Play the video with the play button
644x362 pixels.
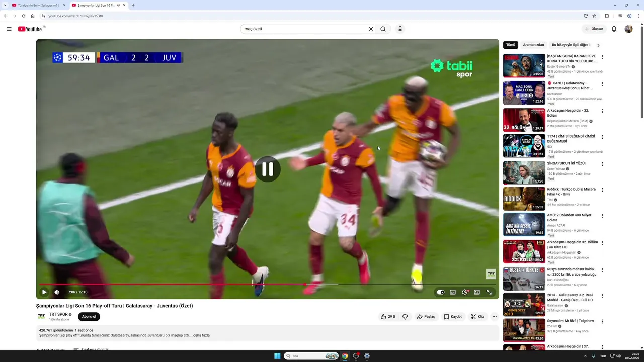tap(44, 292)
